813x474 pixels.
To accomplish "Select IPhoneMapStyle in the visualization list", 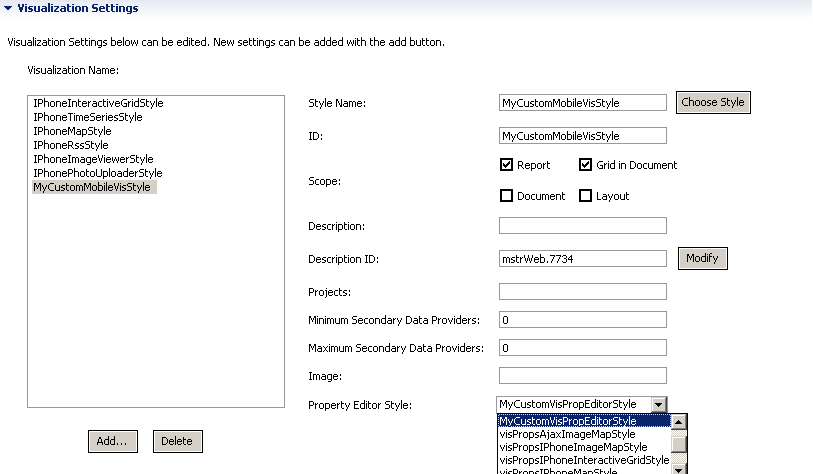I will (x=73, y=131).
